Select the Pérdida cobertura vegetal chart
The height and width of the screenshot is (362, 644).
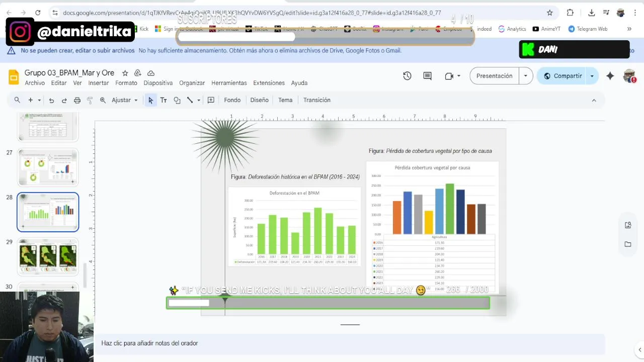pos(433,227)
